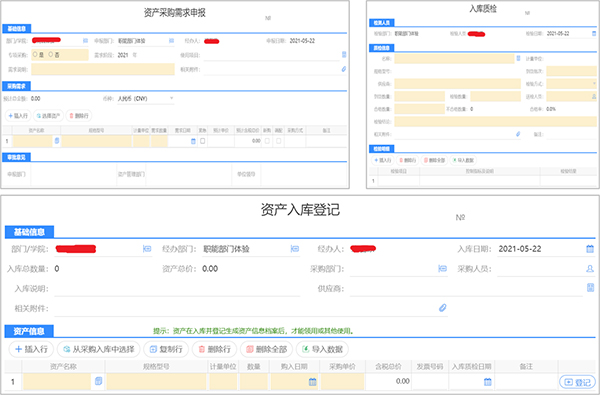Viewport: 600px width, 395px height.
Task: Click the 检验结论 field in 入库质检
Action: [x=495, y=122]
